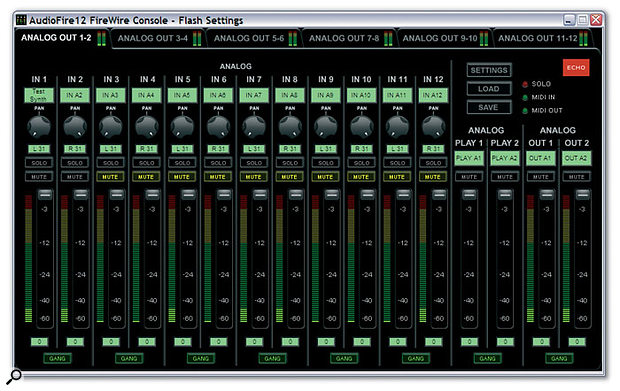Click the LOAD button
The image size is (620, 391).
tap(489, 89)
